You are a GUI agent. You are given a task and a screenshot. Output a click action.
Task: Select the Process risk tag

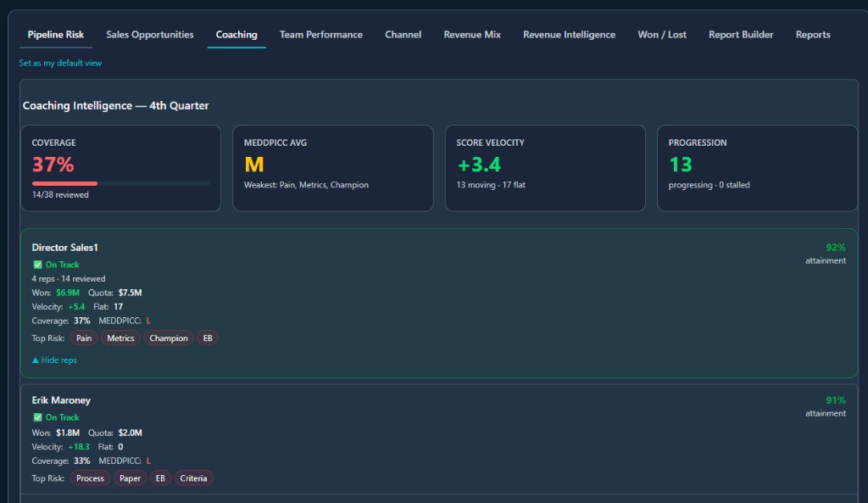point(90,478)
